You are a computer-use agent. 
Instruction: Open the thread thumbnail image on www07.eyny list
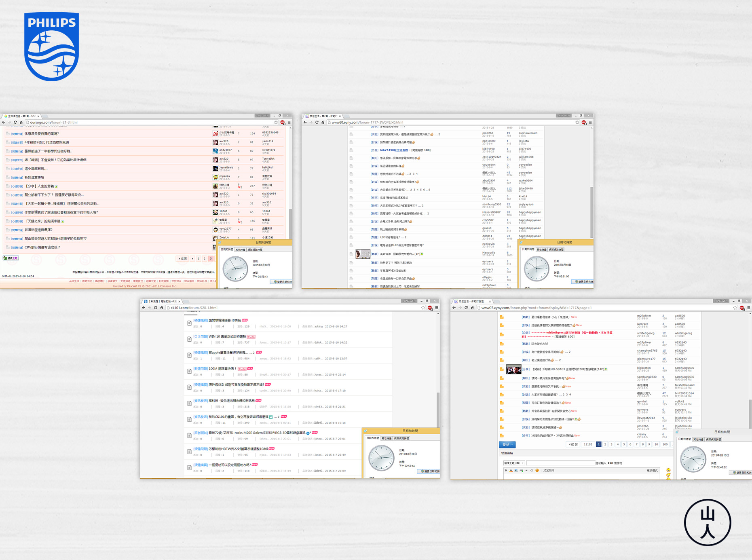coord(513,370)
